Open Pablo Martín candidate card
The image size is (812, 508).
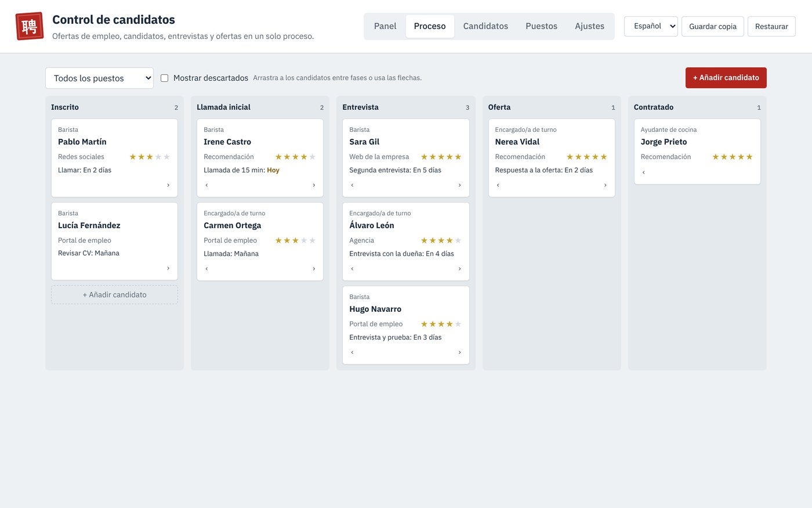point(114,158)
